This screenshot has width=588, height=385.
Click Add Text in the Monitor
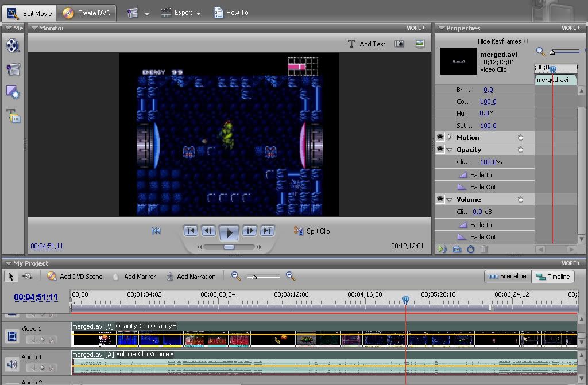point(366,44)
